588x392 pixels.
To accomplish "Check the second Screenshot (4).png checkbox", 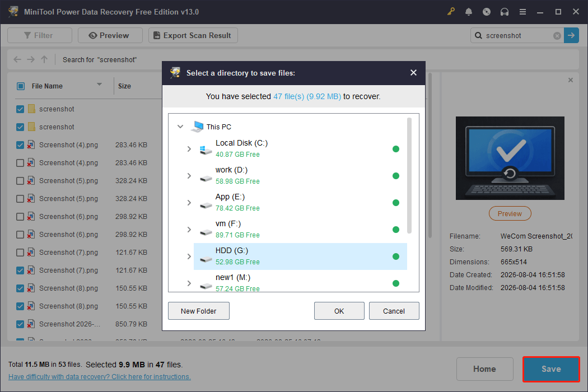I will 20,163.
